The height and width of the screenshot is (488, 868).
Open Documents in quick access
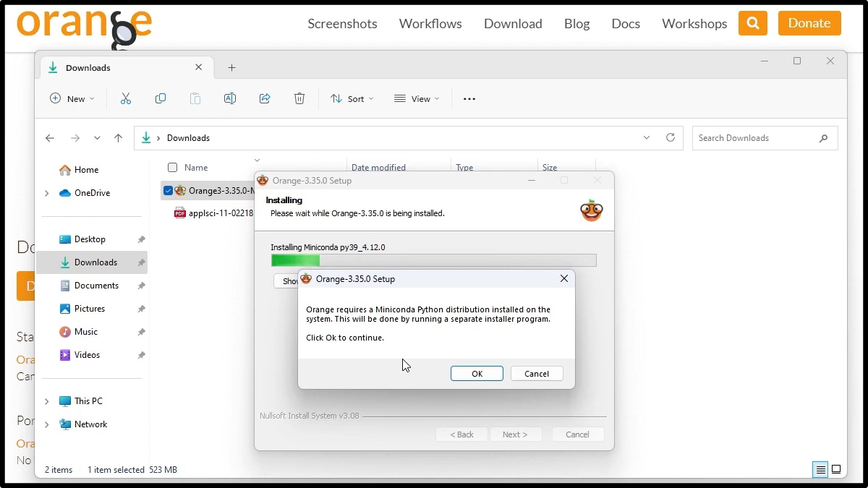[96, 286]
